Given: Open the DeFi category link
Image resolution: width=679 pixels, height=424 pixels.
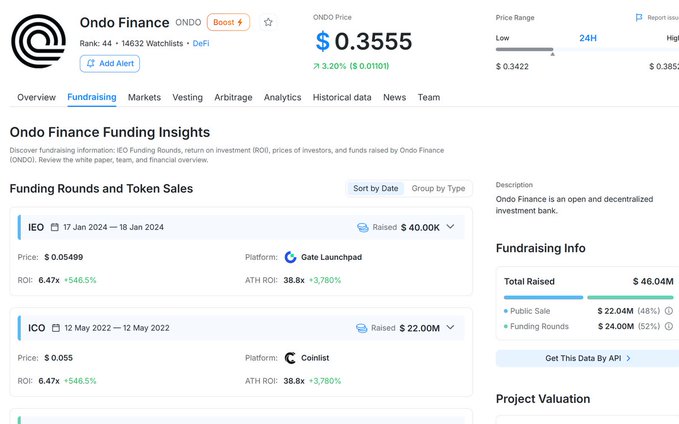Looking at the screenshot, I should [201, 43].
